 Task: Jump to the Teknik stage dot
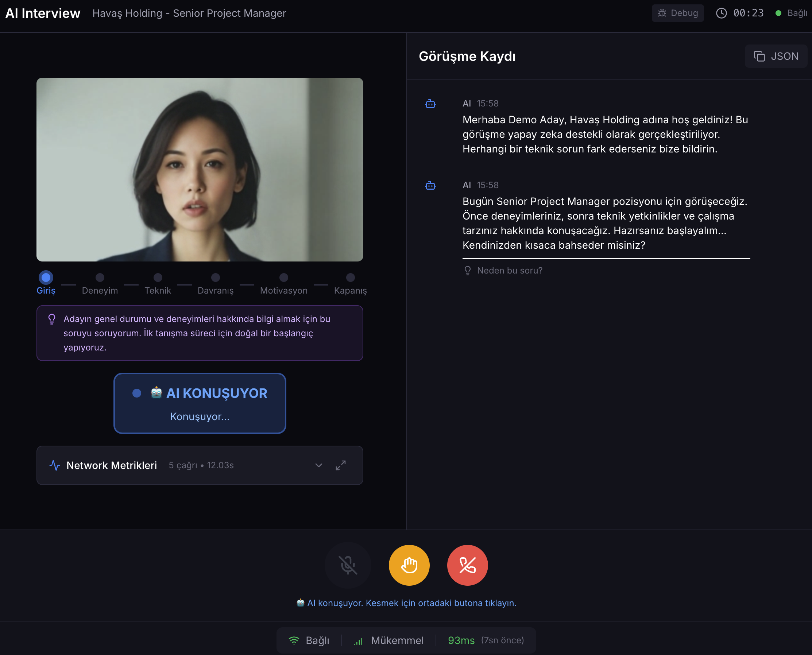158,278
